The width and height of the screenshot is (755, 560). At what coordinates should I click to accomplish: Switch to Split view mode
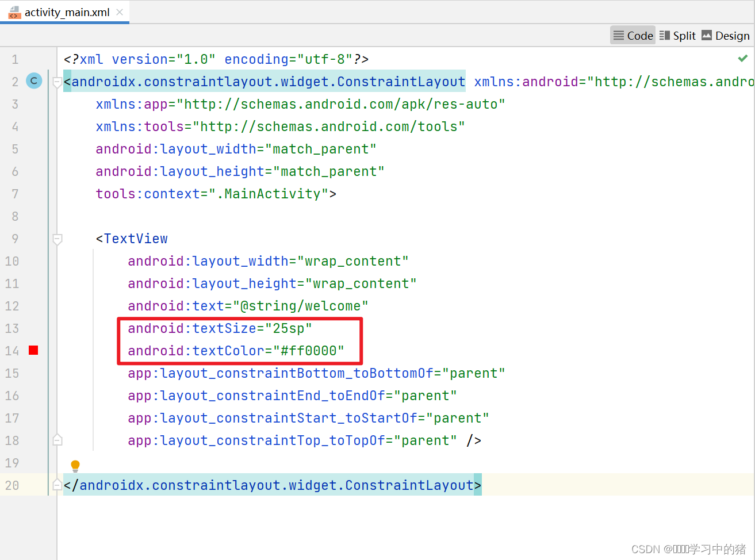click(x=677, y=36)
